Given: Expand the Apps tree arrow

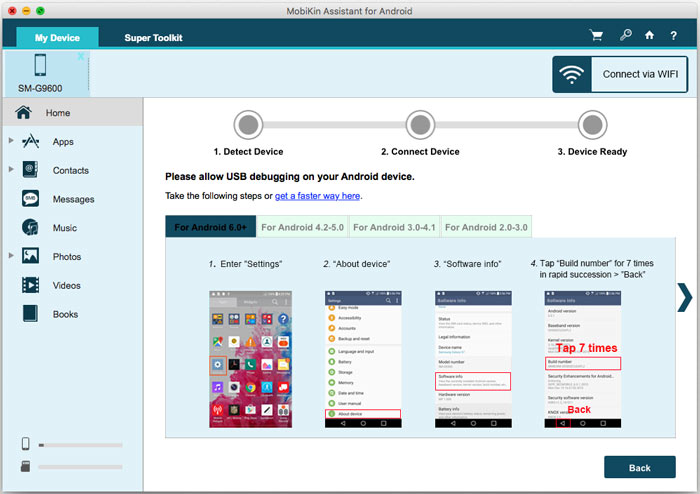Looking at the screenshot, I should coord(11,141).
